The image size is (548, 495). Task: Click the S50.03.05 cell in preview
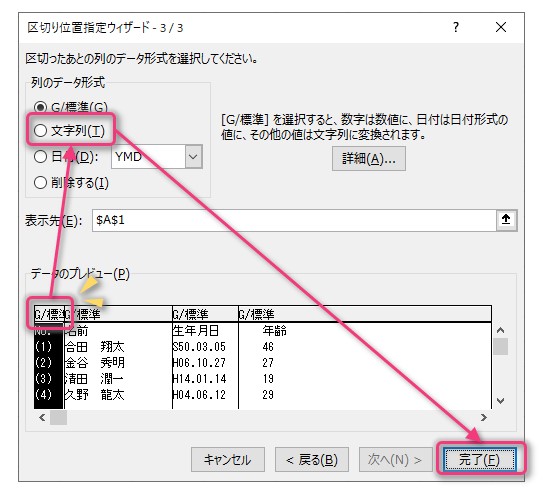pyautogui.click(x=199, y=347)
